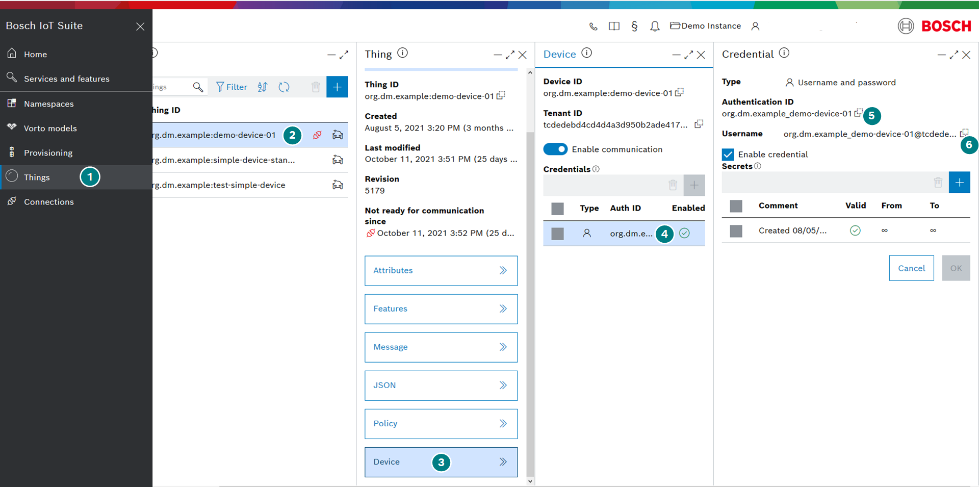Click the delete secrets trash icon
980x487 pixels.
click(x=938, y=183)
